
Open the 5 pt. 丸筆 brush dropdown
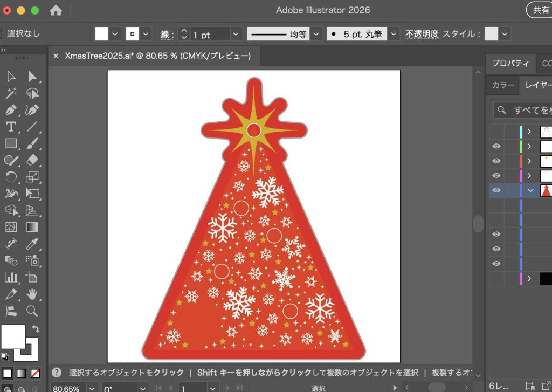tap(394, 35)
